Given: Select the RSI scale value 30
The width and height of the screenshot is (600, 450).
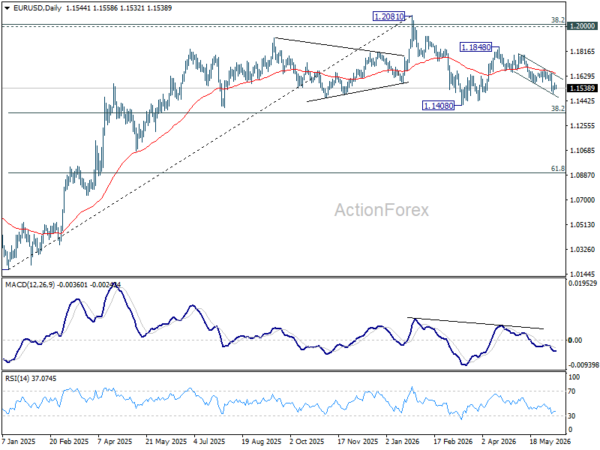Looking at the screenshot, I should point(573,416).
